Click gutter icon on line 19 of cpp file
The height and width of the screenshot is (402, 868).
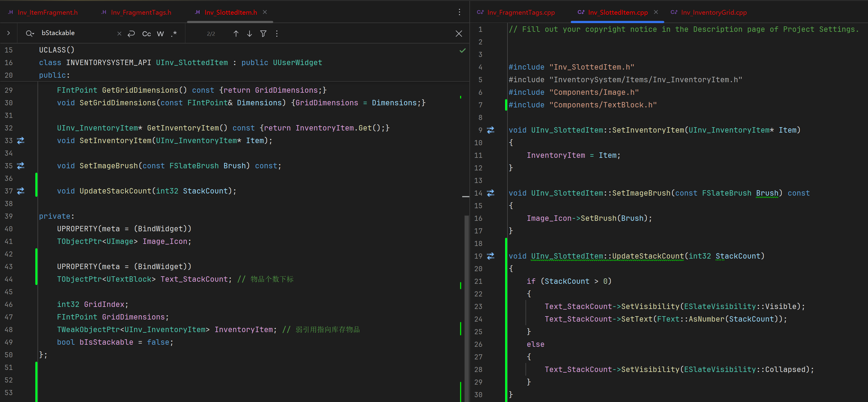click(x=491, y=256)
